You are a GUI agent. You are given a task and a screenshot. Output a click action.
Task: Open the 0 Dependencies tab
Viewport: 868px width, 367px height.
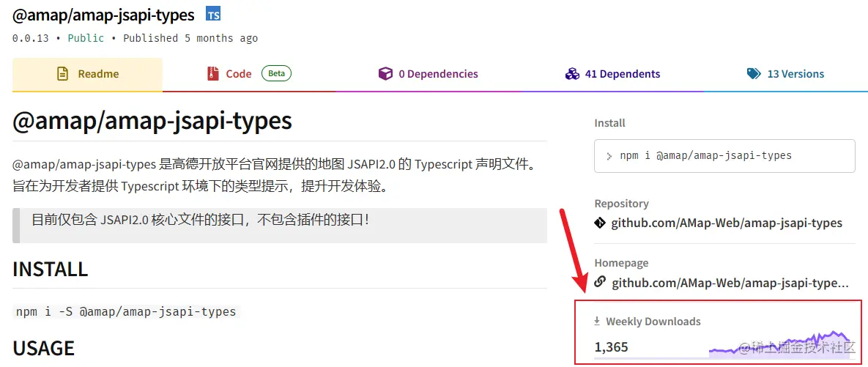pos(428,74)
